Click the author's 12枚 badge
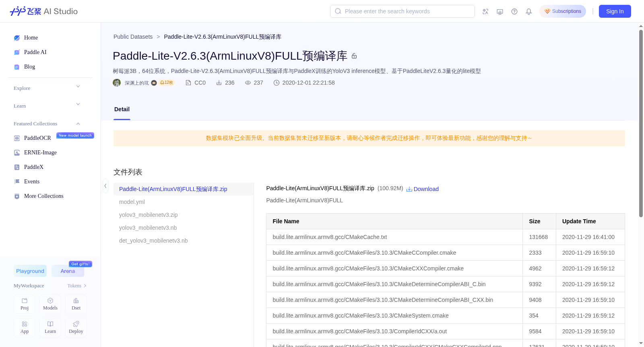 click(x=167, y=83)
